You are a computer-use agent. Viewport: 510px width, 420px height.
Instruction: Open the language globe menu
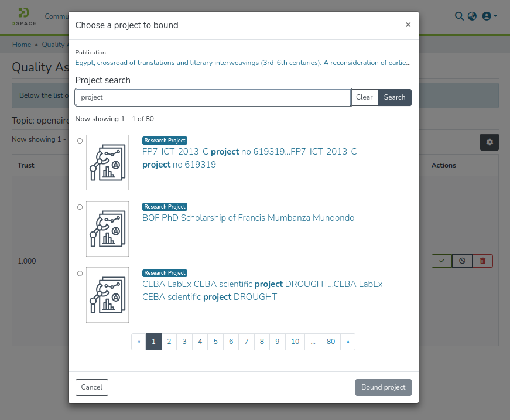[x=473, y=16]
